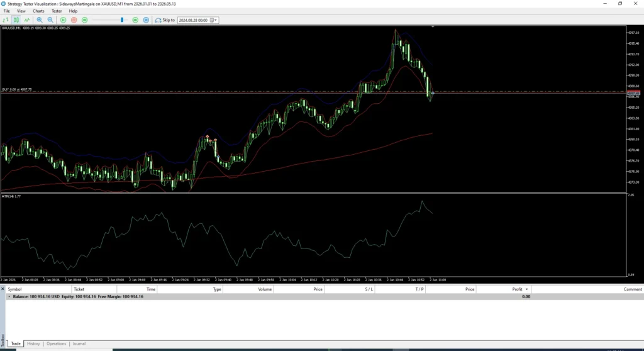The image size is (644, 351).
Task: Select the Balance summary row
Action: [325, 296]
